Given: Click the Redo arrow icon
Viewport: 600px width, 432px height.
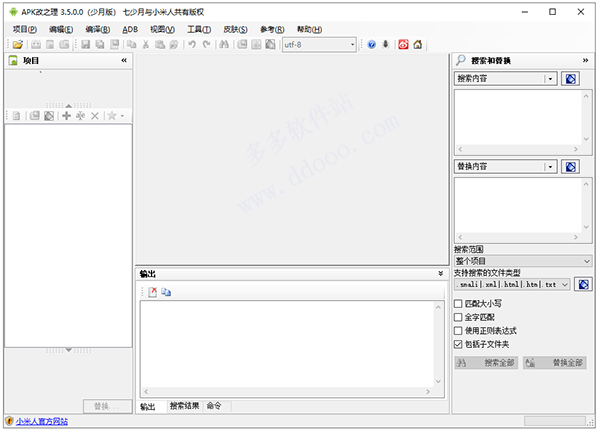Looking at the screenshot, I should coord(207,45).
